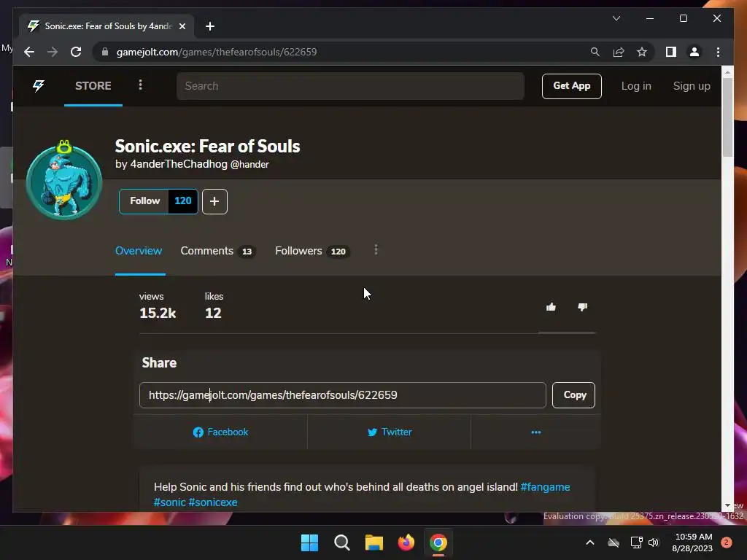
Task: Open the Log in link
Action: coord(635,86)
